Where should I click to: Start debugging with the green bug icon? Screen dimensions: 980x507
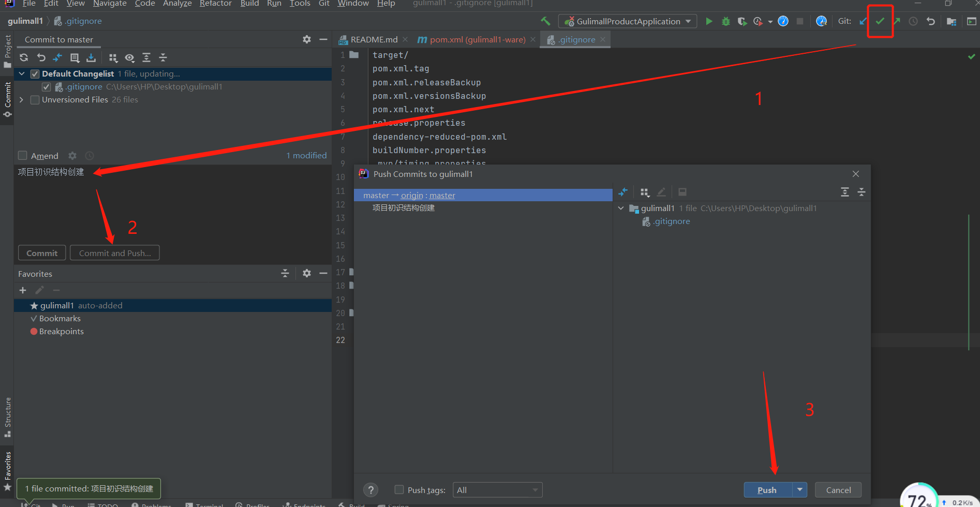[x=726, y=21]
